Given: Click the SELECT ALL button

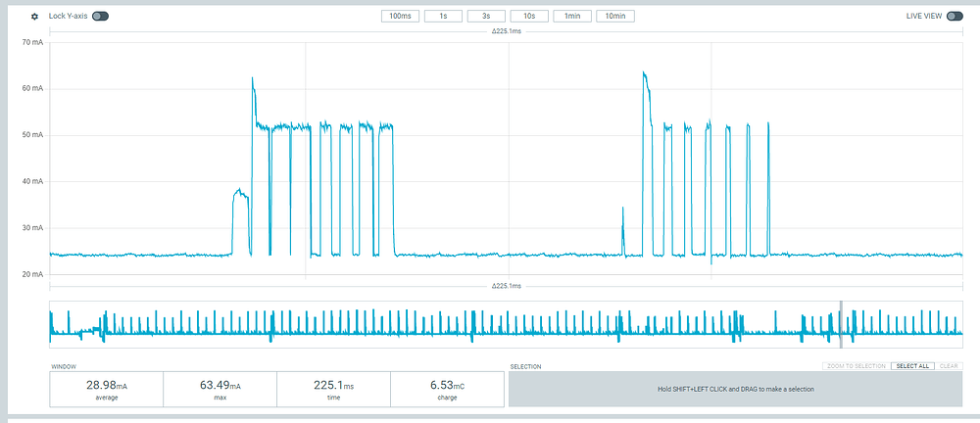Looking at the screenshot, I should (912, 366).
